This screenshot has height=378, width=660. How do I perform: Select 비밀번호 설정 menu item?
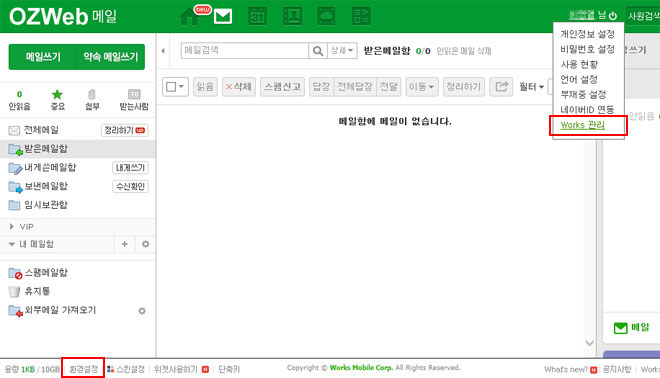tap(587, 49)
